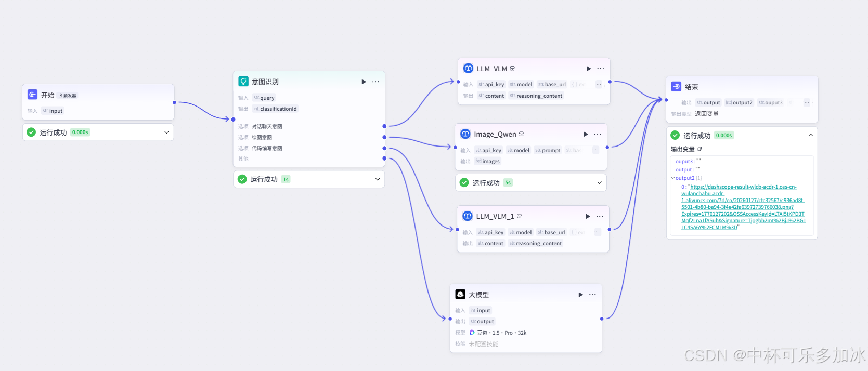The image size is (868, 371).
Task: Open LLM_VLM node more menu
Action: 600,69
